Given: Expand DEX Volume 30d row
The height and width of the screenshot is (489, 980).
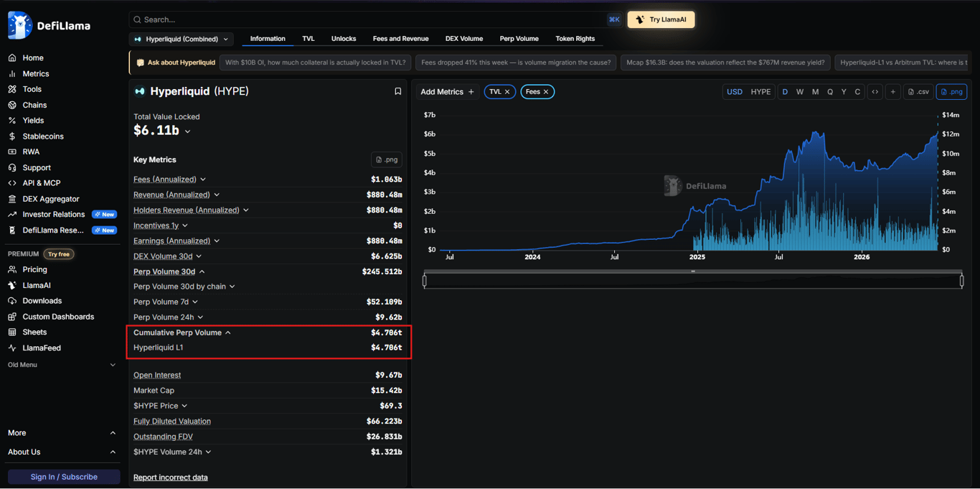Looking at the screenshot, I should 199,256.
